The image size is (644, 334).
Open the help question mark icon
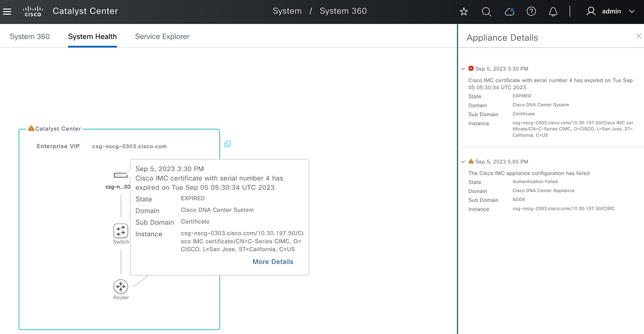click(532, 12)
